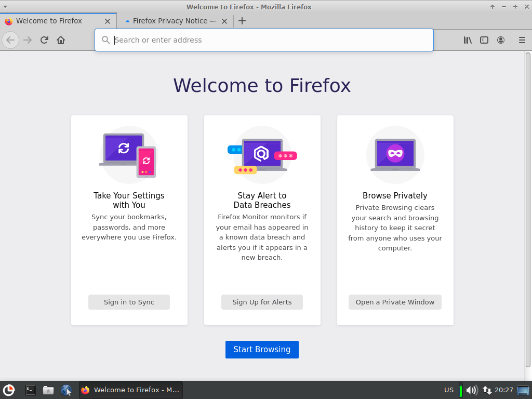Click Sign in to Sync button

pyautogui.click(x=129, y=302)
